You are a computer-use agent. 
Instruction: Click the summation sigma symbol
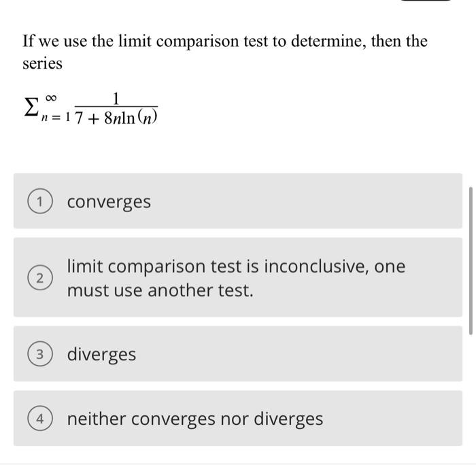tap(31, 107)
